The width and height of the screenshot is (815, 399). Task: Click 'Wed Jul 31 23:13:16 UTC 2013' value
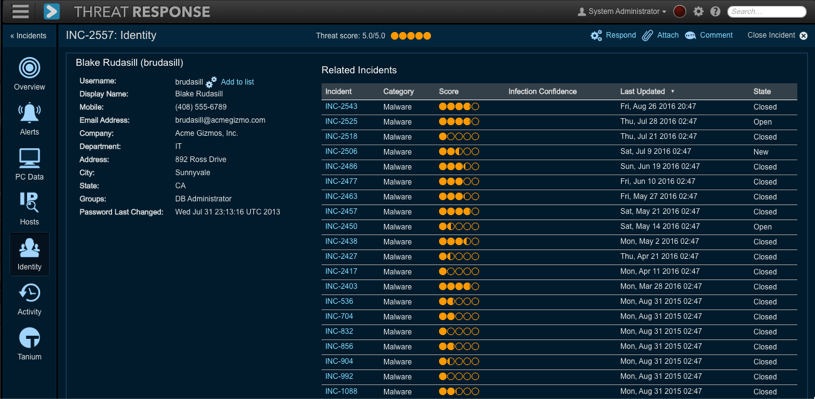coord(228,212)
